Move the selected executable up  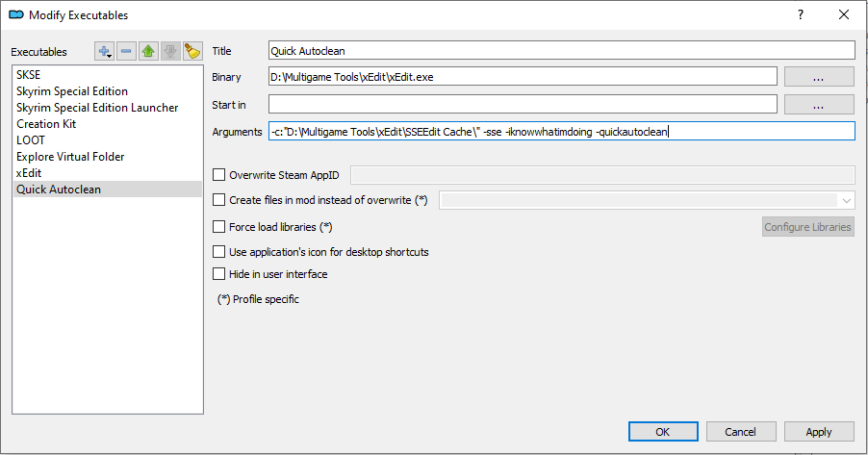[148, 51]
